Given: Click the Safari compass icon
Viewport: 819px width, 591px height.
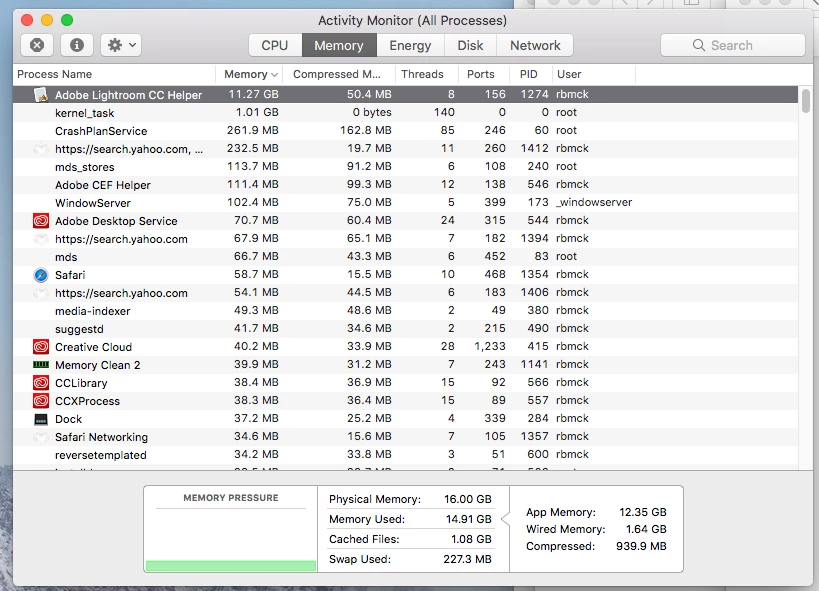Looking at the screenshot, I should pos(41,275).
